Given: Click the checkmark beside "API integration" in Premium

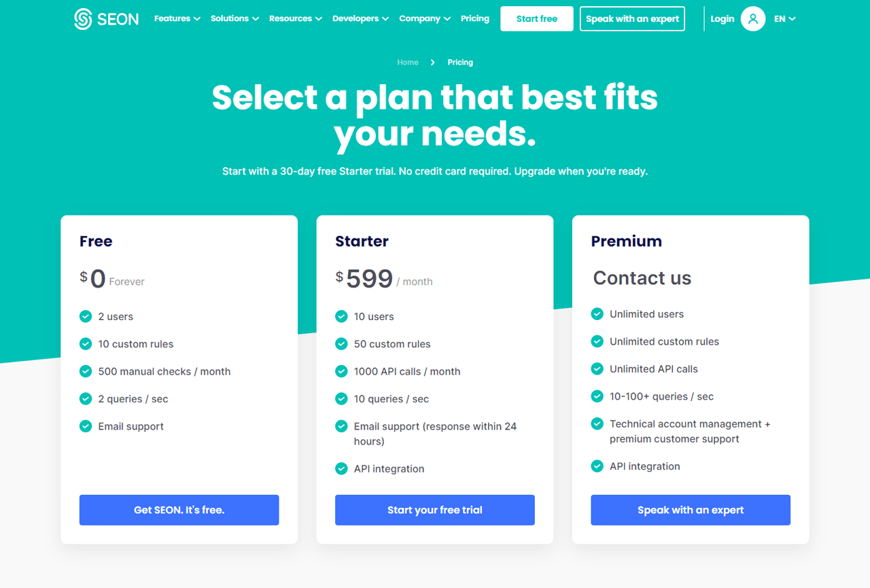Looking at the screenshot, I should (x=597, y=466).
